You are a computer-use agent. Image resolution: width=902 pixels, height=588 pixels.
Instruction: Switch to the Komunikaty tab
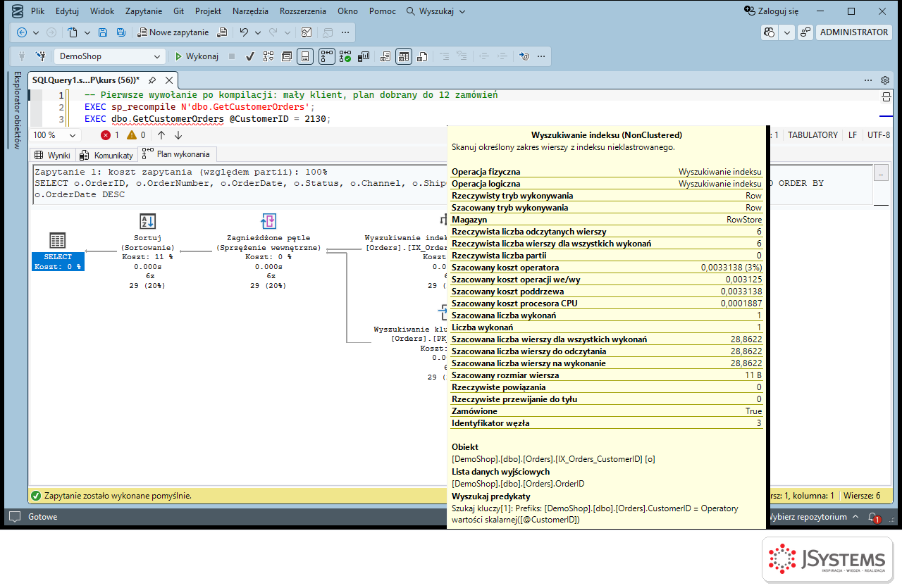(x=106, y=155)
